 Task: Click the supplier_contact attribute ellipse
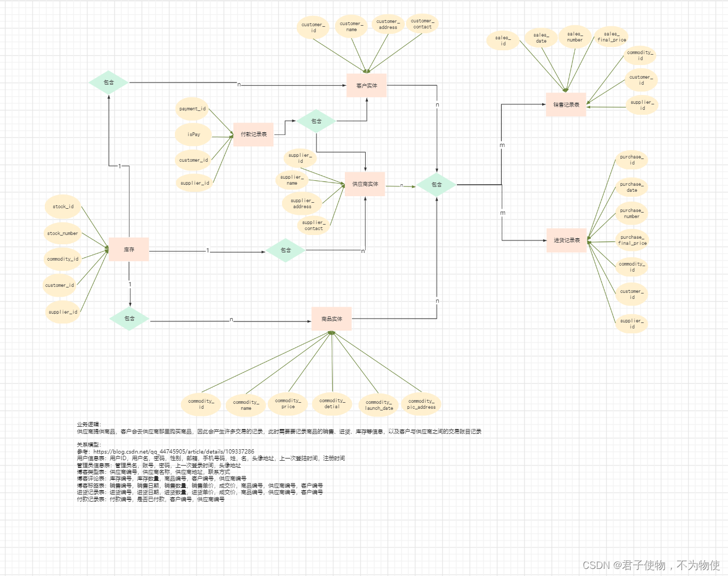coord(314,225)
